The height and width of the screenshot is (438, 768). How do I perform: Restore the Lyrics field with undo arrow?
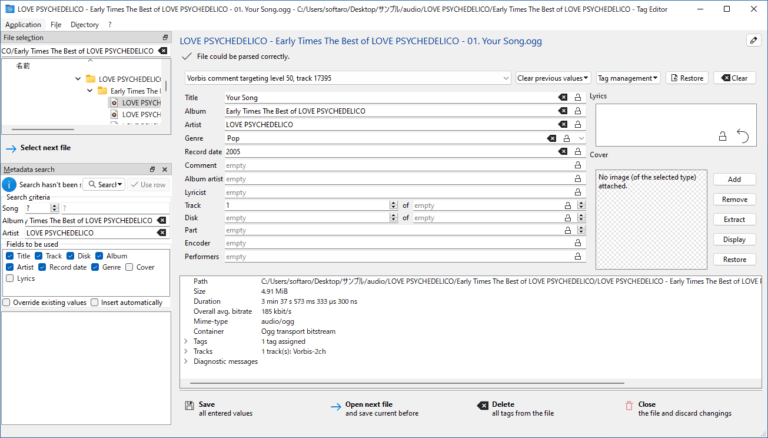point(743,136)
